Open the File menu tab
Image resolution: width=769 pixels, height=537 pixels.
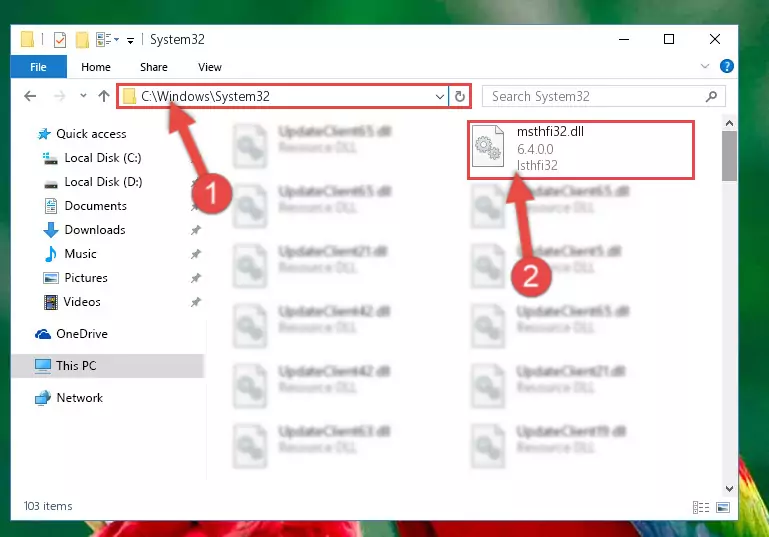[38, 67]
